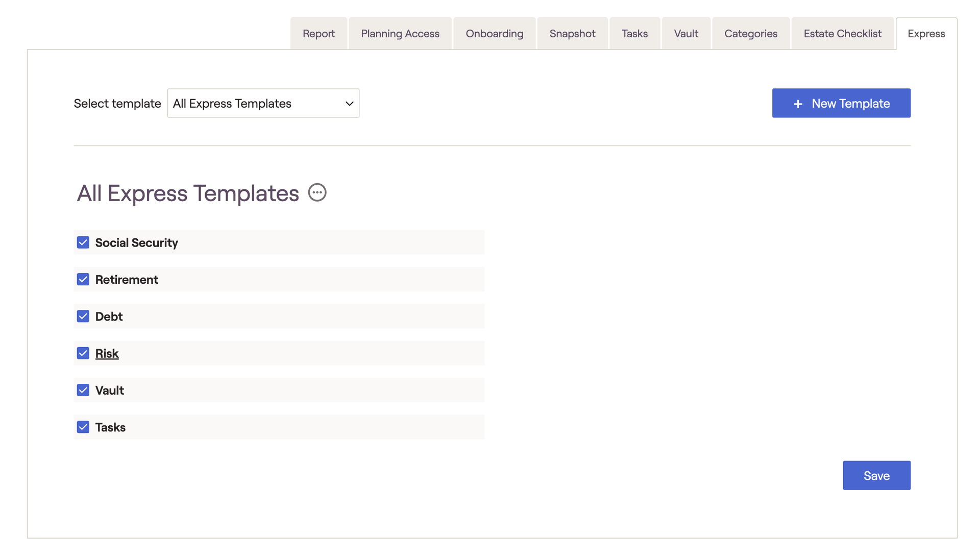
Task: Open the ellipsis options beside All Express Templates
Action: (317, 192)
